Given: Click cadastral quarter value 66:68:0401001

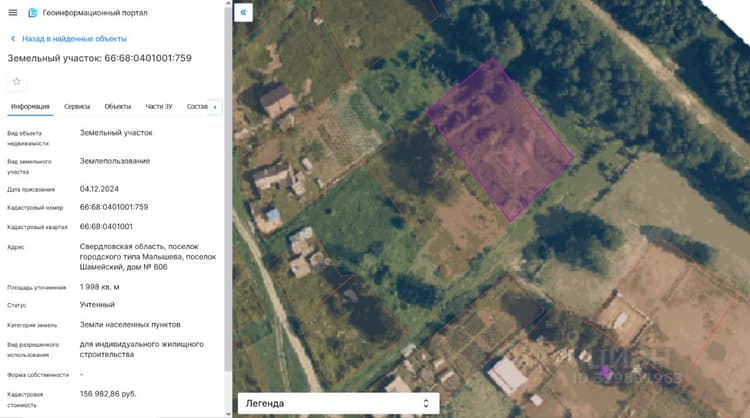Looking at the screenshot, I should point(106,226).
